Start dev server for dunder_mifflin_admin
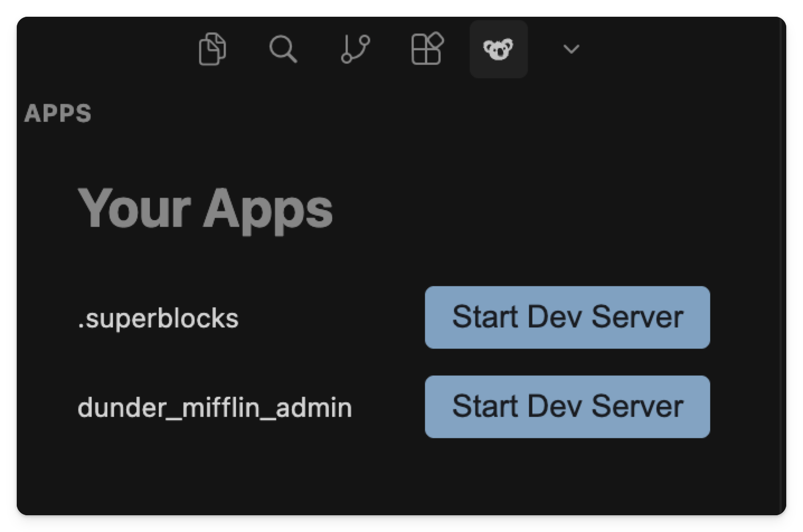 pyautogui.click(x=567, y=406)
